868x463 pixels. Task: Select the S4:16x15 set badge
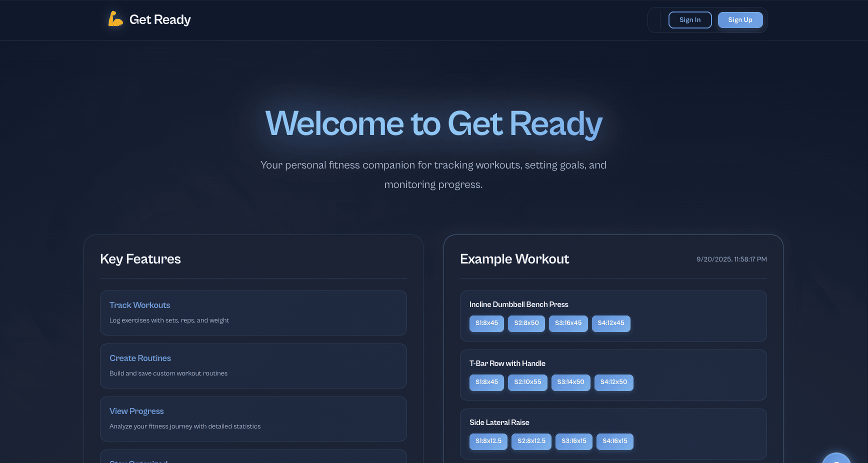click(614, 441)
